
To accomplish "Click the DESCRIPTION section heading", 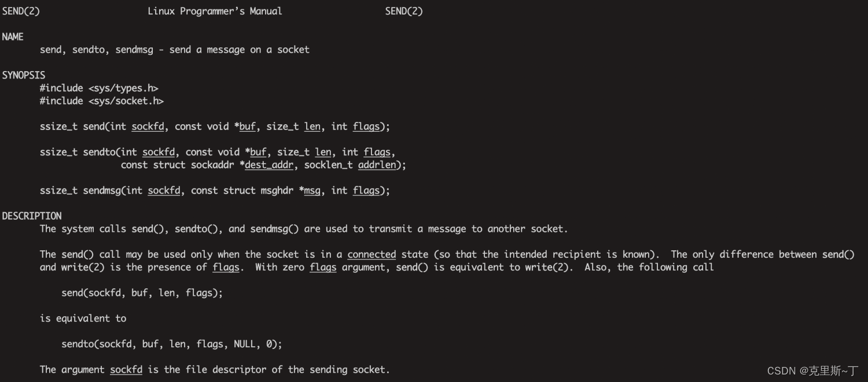I will (32, 216).
